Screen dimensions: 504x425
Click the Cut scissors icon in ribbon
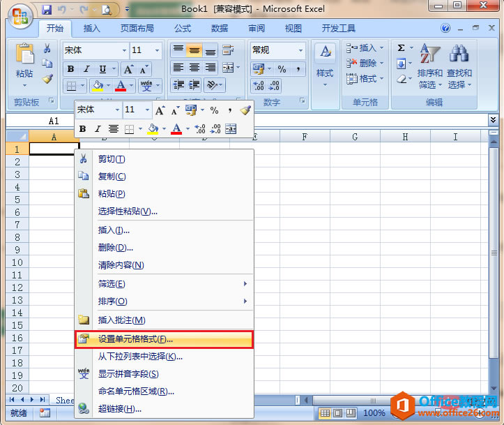47,48
